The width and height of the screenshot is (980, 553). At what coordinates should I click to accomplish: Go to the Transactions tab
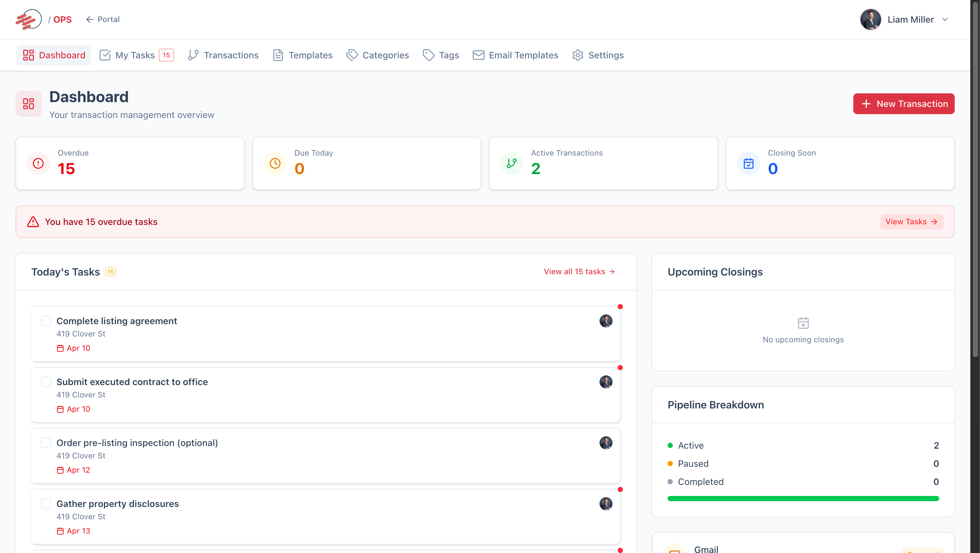pos(223,55)
